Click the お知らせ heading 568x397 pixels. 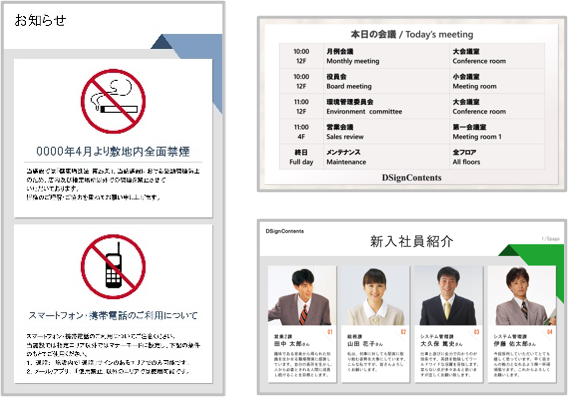pos(40,20)
